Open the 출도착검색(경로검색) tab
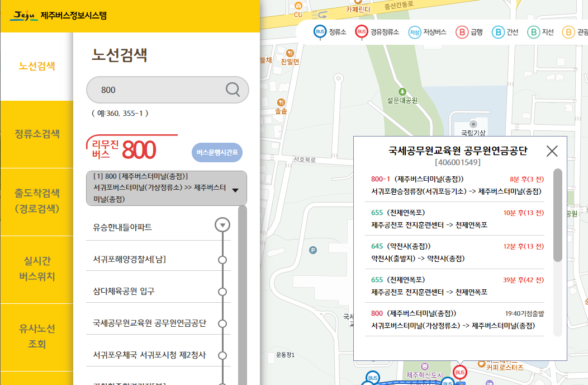 [37, 201]
